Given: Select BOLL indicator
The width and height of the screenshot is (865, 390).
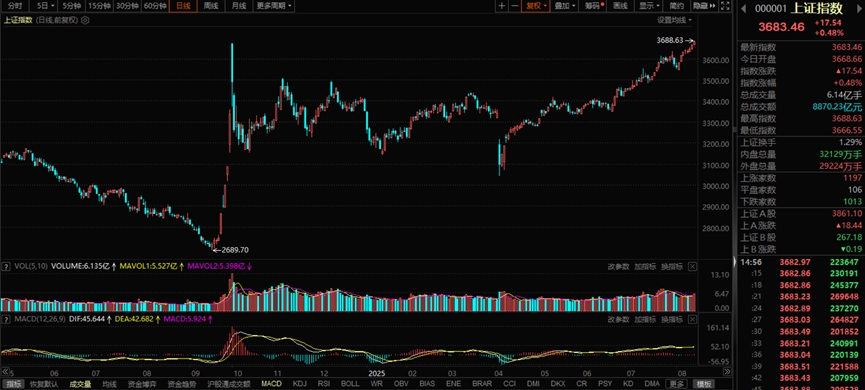Looking at the screenshot, I should [350, 384].
